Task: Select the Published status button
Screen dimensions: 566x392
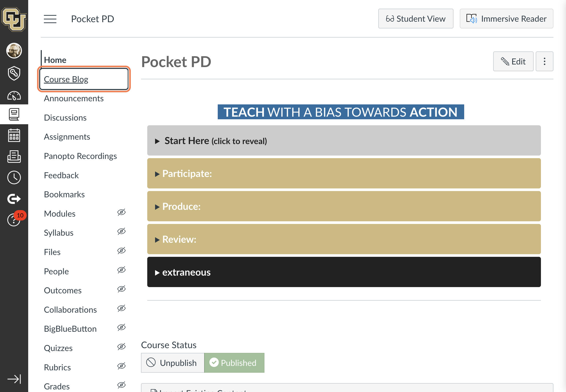Action: 234,363
